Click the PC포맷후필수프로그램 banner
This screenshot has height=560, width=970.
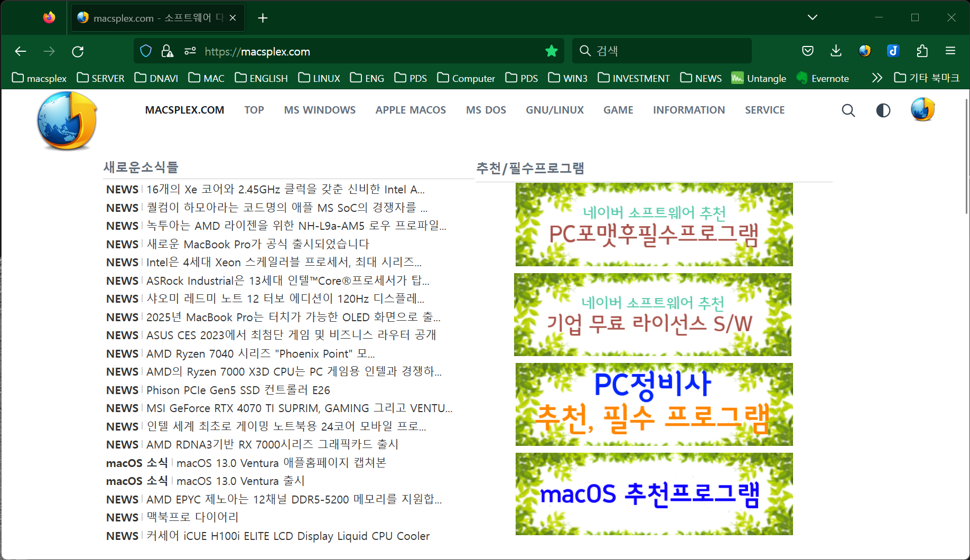point(654,225)
